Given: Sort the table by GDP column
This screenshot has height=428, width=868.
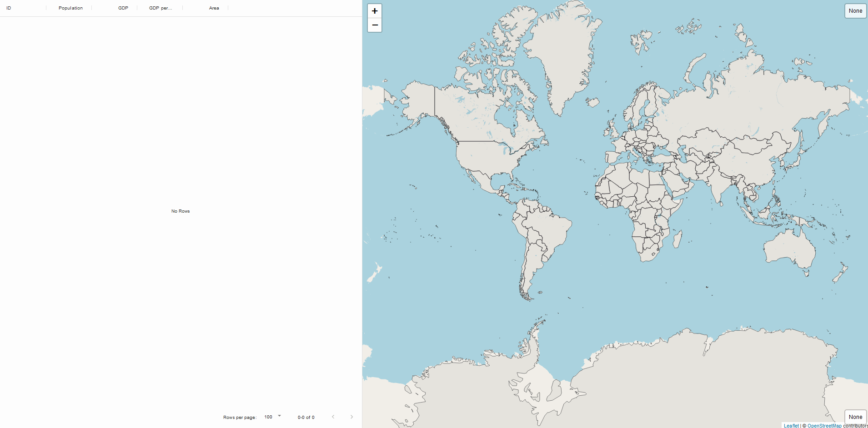Looking at the screenshot, I should (123, 8).
